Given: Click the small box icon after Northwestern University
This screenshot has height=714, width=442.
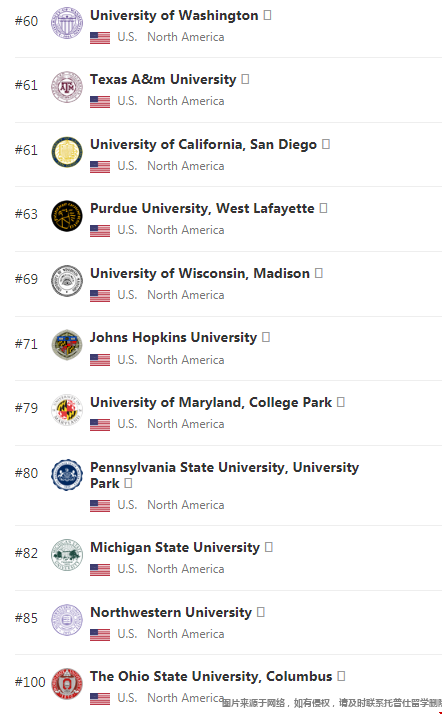Looking at the screenshot, I should coord(261,612).
